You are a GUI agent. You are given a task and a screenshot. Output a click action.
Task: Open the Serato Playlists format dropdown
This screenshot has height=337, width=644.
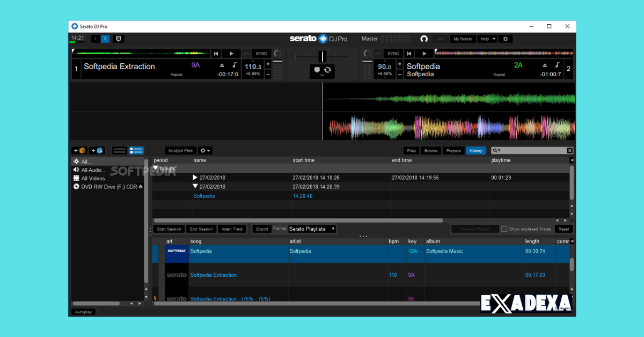(312, 229)
